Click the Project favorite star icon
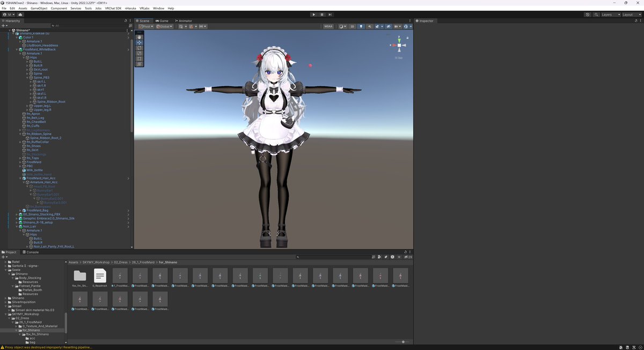Screen dimensions: 644x350 (399, 257)
